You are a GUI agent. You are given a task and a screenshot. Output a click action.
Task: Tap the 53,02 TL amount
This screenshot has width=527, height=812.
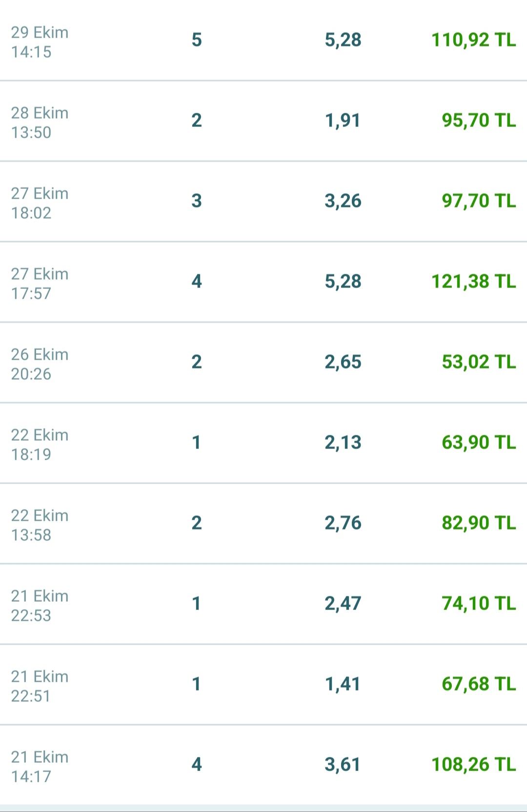[x=478, y=362]
